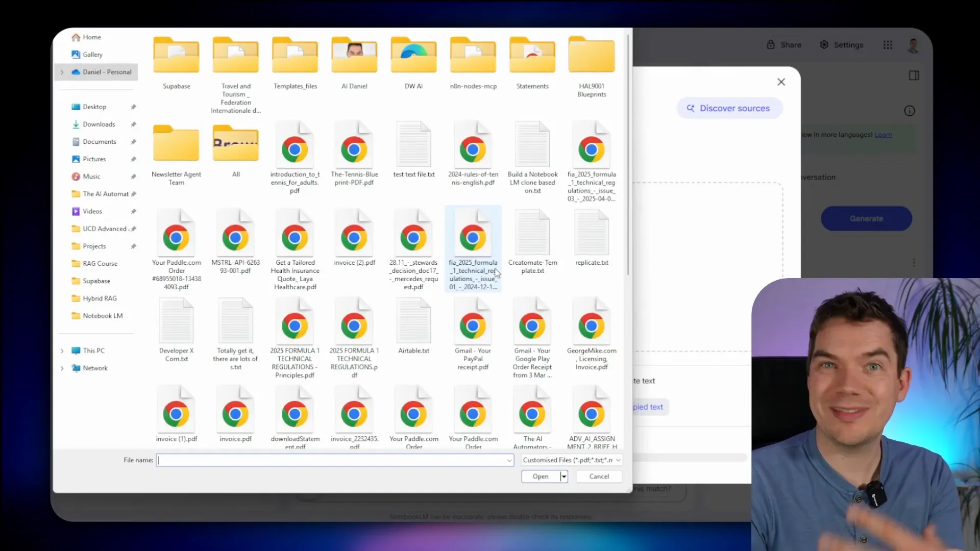The height and width of the screenshot is (551, 980).
Task: Open the Templates_files folder
Action: click(295, 62)
